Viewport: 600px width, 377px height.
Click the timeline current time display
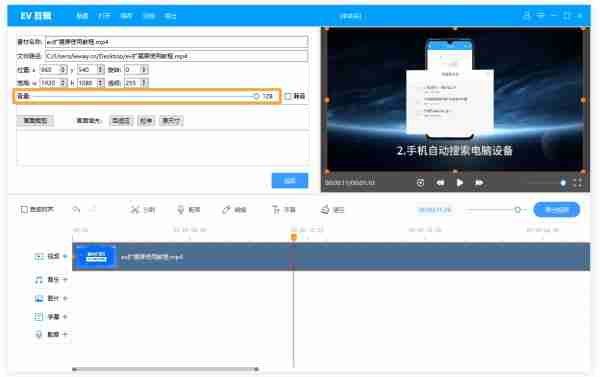[x=434, y=210]
